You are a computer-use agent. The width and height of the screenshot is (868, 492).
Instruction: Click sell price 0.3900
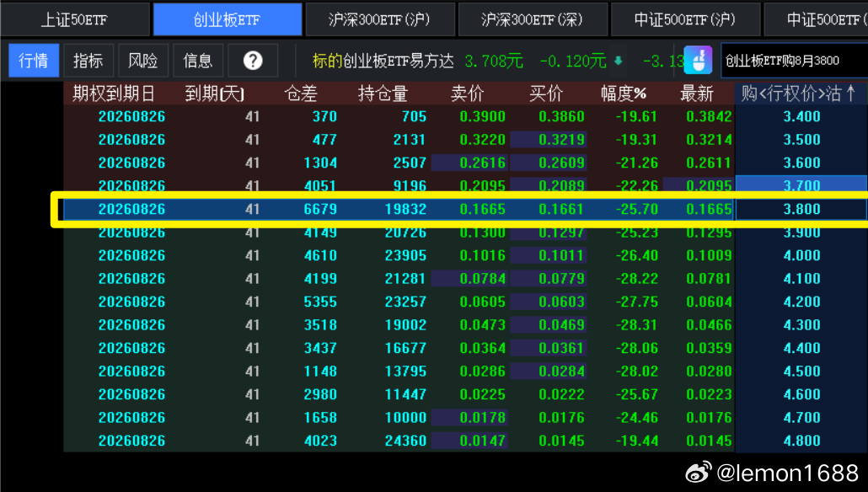[x=482, y=117]
